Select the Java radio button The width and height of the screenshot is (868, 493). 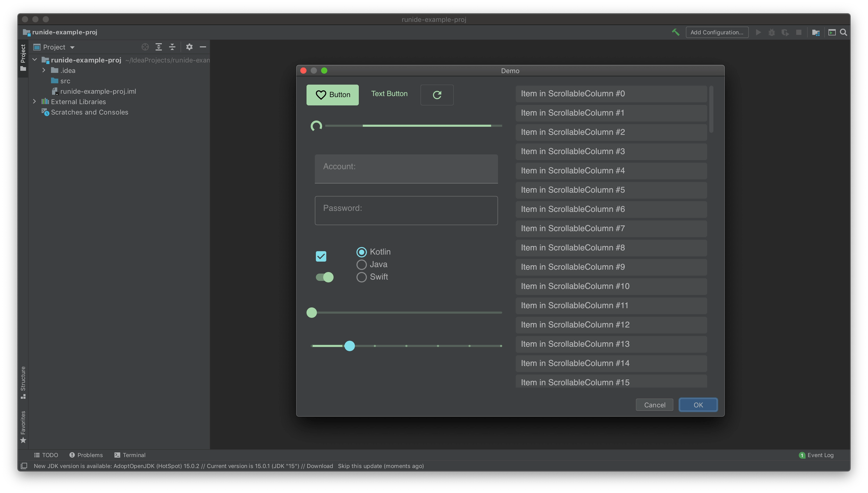(361, 264)
